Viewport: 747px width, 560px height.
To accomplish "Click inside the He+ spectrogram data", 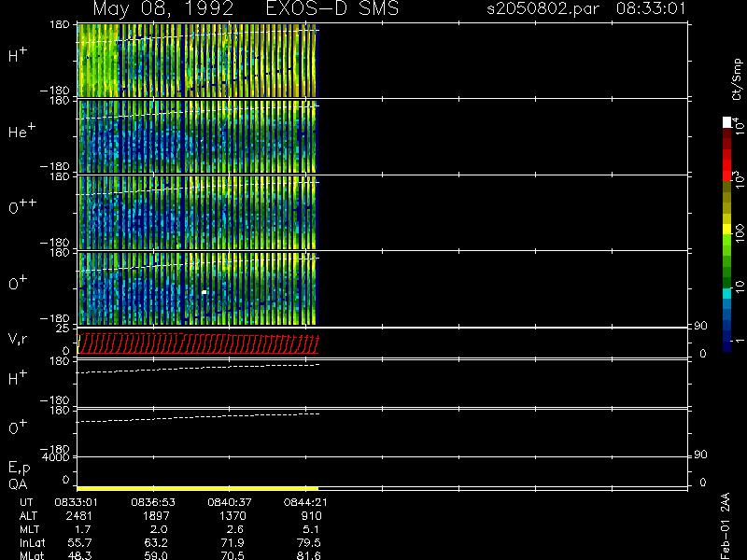I will pyautogui.click(x=197, y=136).
